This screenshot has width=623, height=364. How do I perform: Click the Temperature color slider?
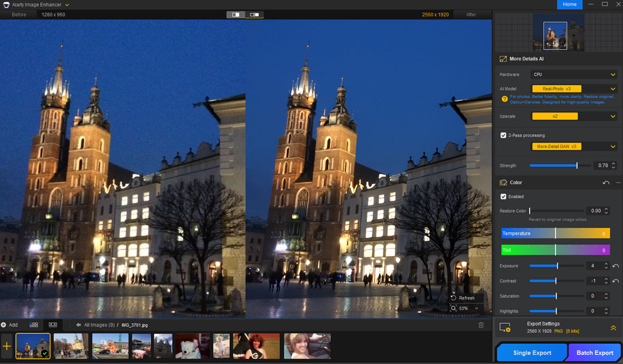pyautogui.click(x=555, y=233)
